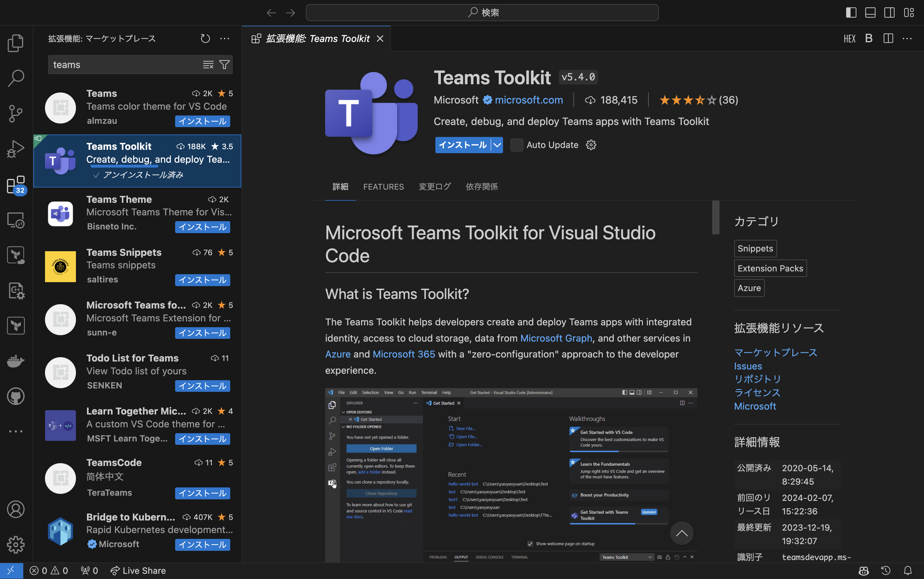
Task: Switch to the 依存関係 tab
Action: coord(482,187)
